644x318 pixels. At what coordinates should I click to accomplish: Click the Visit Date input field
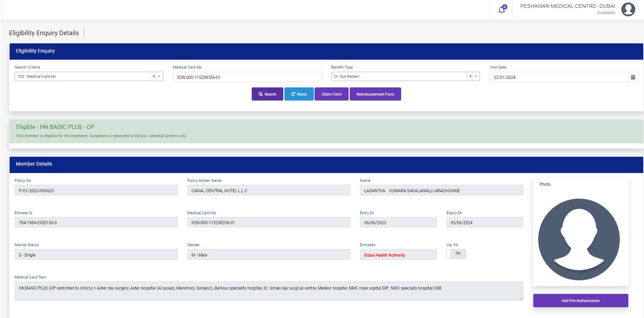pos(558,77)
